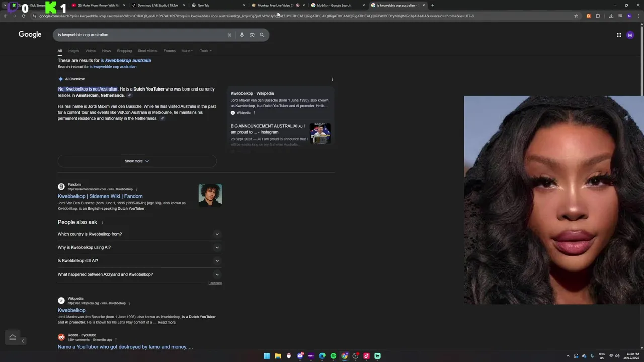Switch to 'Download LIVE Studio | TikTok' tab
This screenshot has height=362, width=644.
[157, 5]
